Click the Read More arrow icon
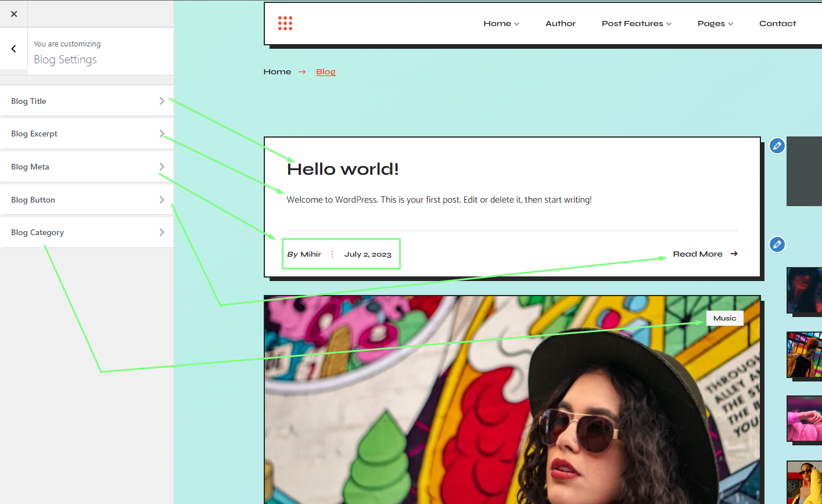This screenshot has width=822, height=504. [x=734, y=254]
